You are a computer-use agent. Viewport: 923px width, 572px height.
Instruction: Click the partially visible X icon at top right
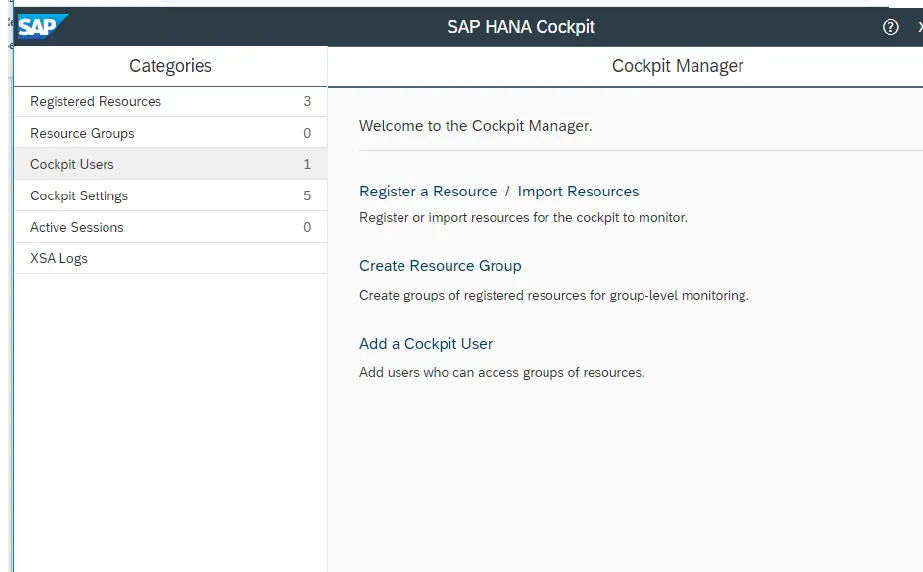[919, 28]
